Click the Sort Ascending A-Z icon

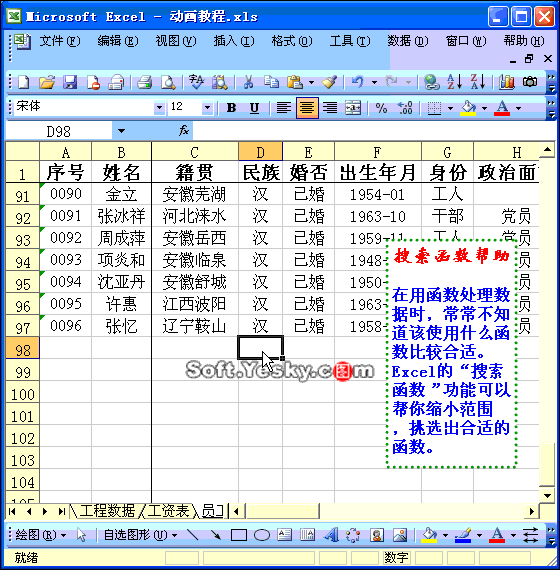pyautogui.click(x=455, y=82)
